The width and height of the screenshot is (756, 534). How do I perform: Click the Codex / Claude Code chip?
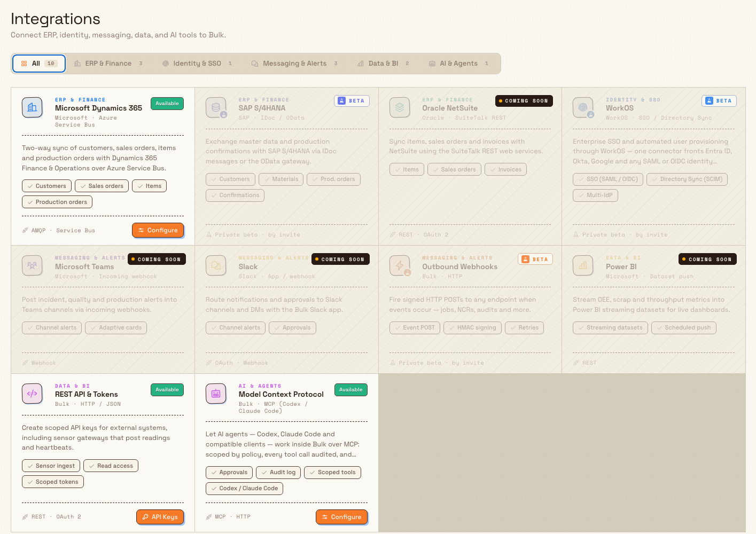coord(244,489)
